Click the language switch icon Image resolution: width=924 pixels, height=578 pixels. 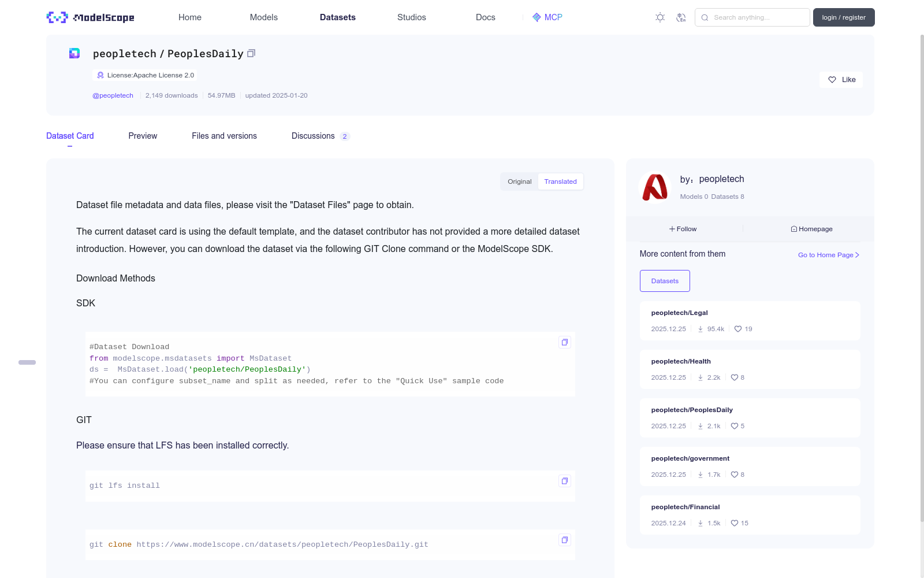pos(681,17)
